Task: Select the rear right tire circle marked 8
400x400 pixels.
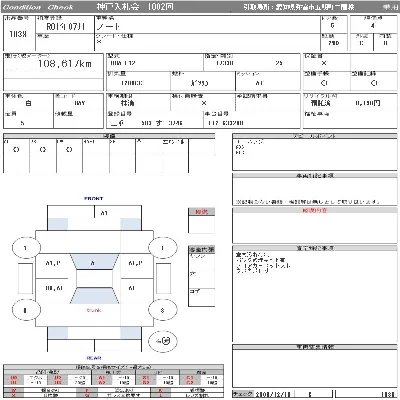Action: pos(163,310)
